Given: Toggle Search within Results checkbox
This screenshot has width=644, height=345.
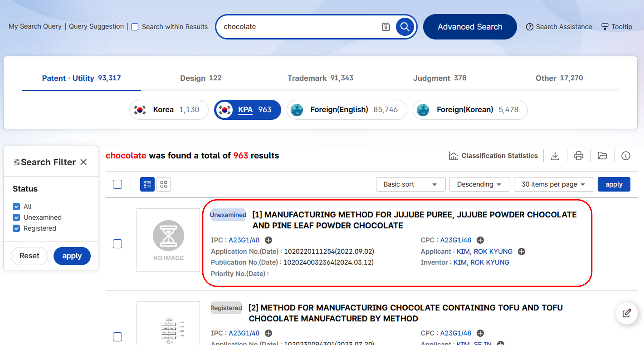Looking at the screenshot, I should click(135, 27).
